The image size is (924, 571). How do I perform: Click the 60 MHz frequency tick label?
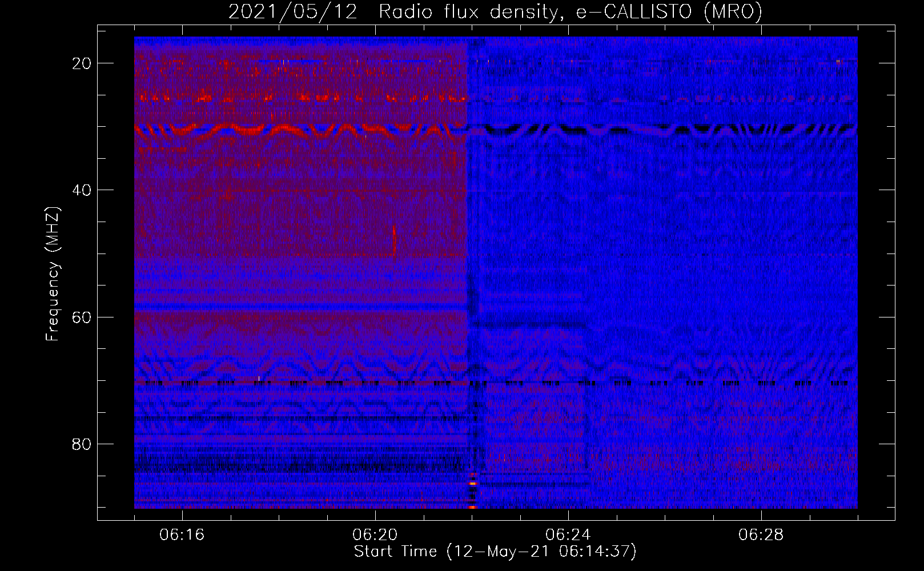pyautogui.click(x=82, y=317)
